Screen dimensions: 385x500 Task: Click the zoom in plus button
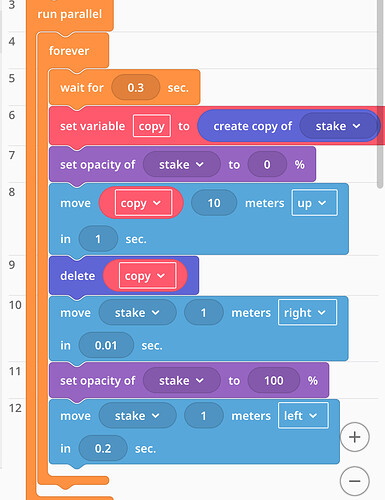(355, 437)
